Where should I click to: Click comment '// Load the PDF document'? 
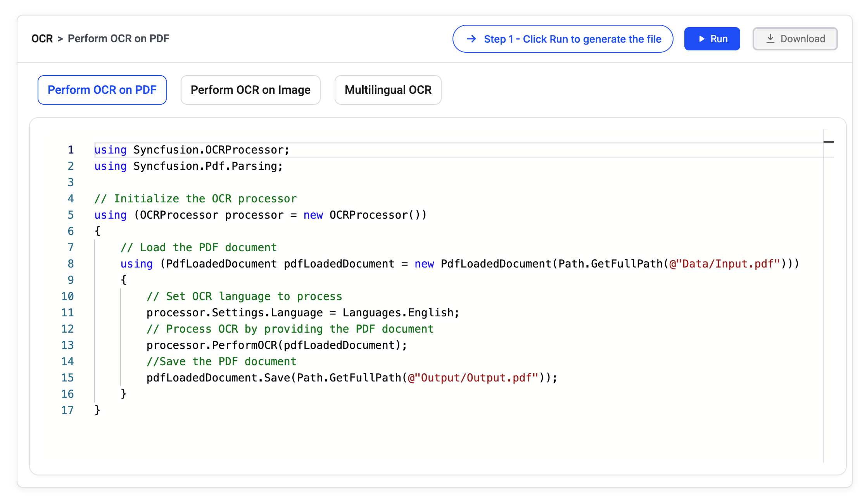tap(199, 247)
